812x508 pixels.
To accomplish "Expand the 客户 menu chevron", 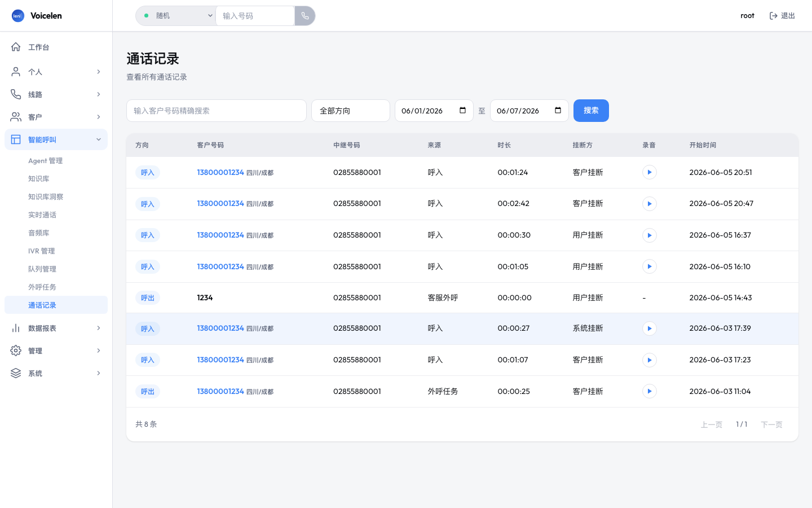I will [99, 117].
